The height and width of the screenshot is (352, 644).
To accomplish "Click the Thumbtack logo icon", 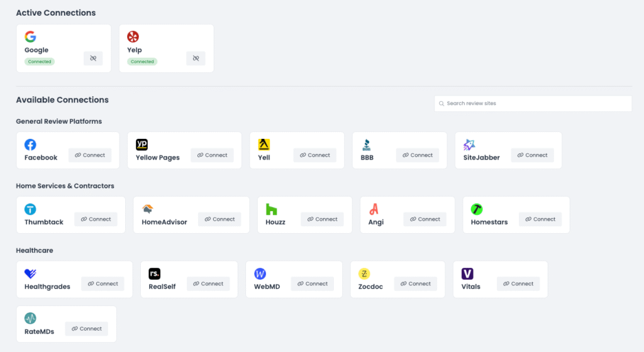I will point(30,209).
